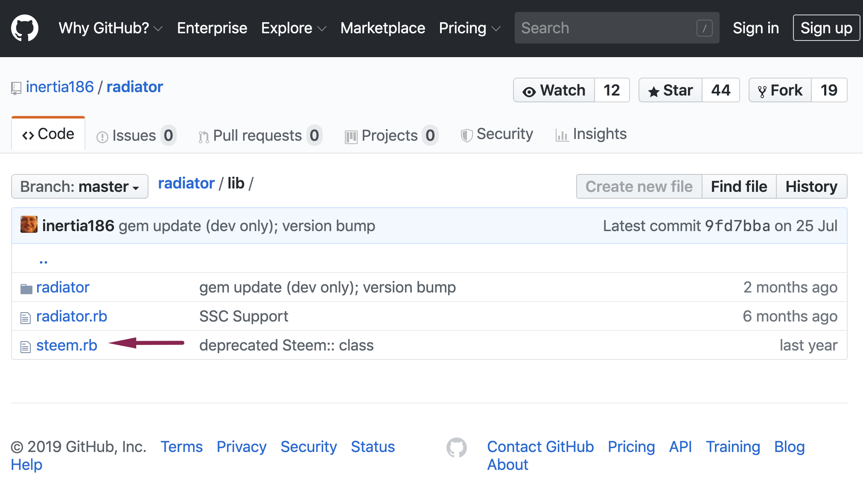Click inertia186 author name in commit bar

(x=78, y=226)
